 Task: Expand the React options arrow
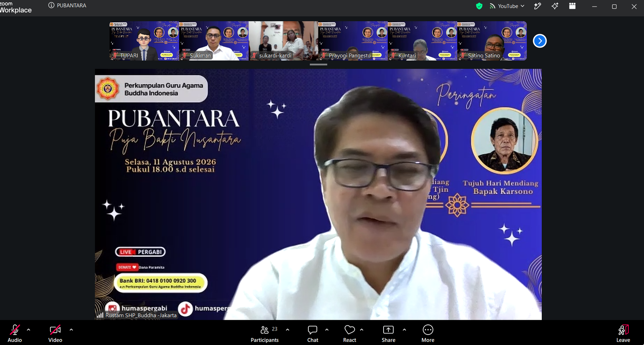(362, 330)
